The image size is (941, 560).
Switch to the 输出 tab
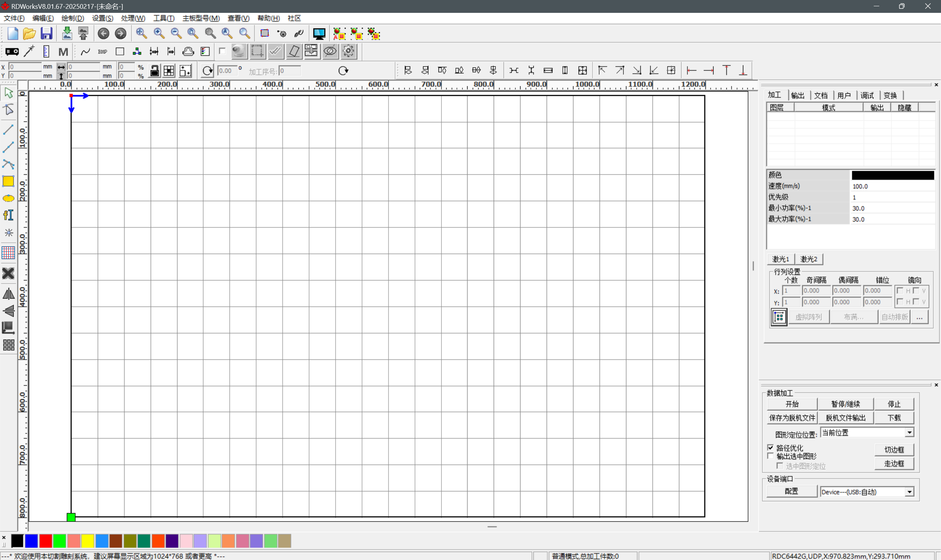(798, 95)
